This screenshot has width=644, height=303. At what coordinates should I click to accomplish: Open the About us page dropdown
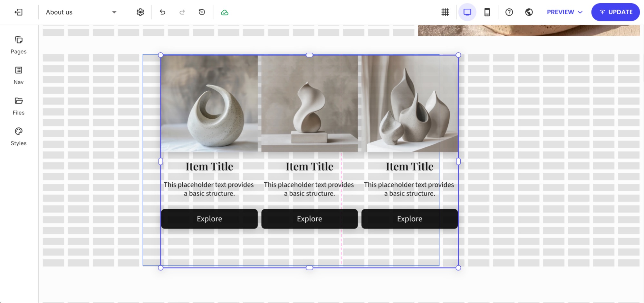coord(81,12)
